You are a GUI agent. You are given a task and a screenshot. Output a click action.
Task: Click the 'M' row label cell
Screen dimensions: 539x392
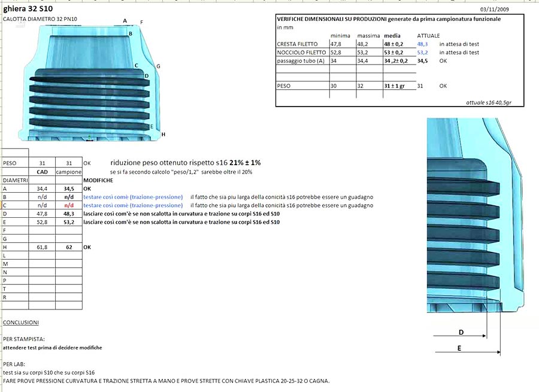[15, 264]
